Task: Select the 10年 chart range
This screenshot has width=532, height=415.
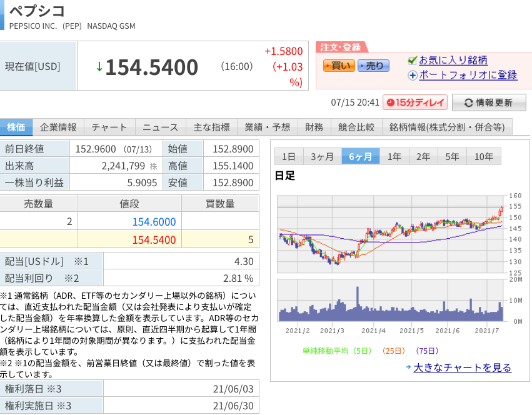Action: [x=484, y=156]
